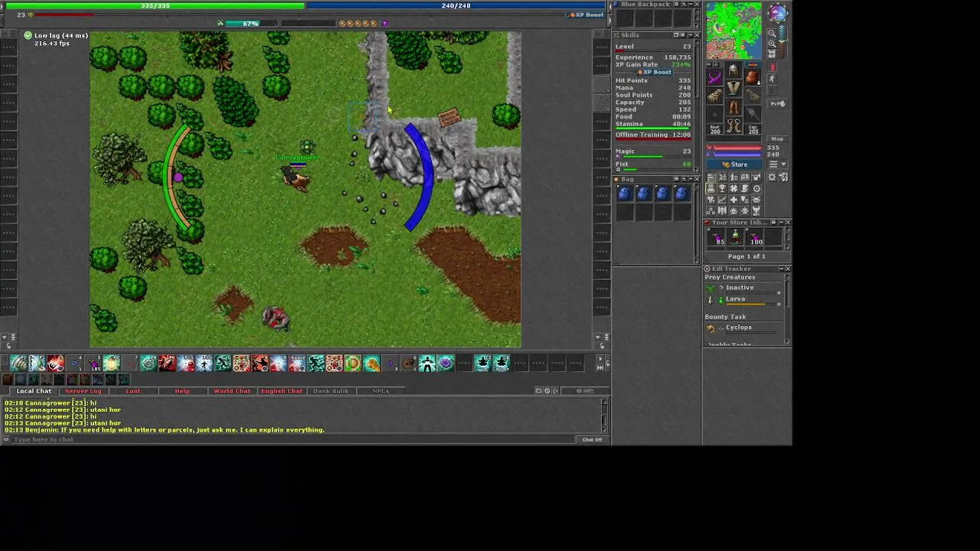Click the Cap 205 capacity indicator
980x551 pixels.
(752, 129)
